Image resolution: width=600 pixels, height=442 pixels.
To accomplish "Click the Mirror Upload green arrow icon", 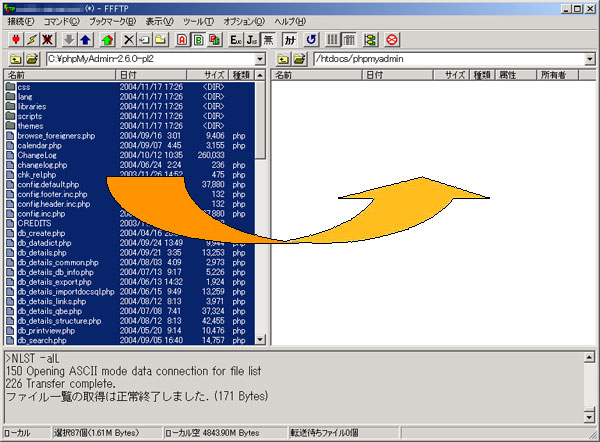I will coord(107,39).
